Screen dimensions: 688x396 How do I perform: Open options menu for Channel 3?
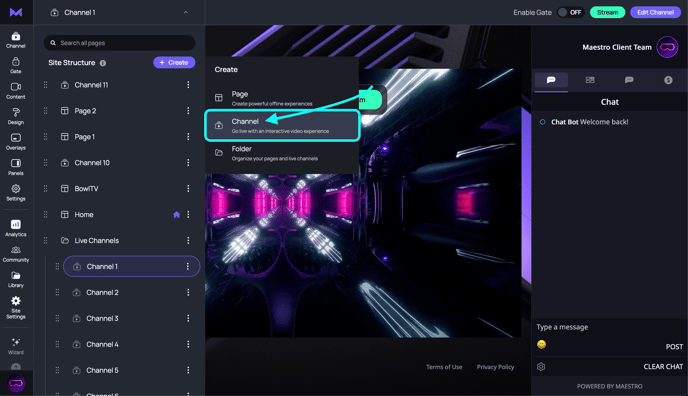[188, 318]
